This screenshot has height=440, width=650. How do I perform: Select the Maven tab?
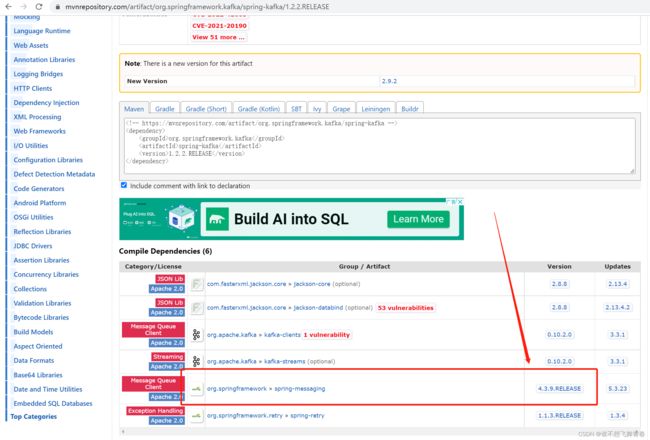click(x=134, y=109)
